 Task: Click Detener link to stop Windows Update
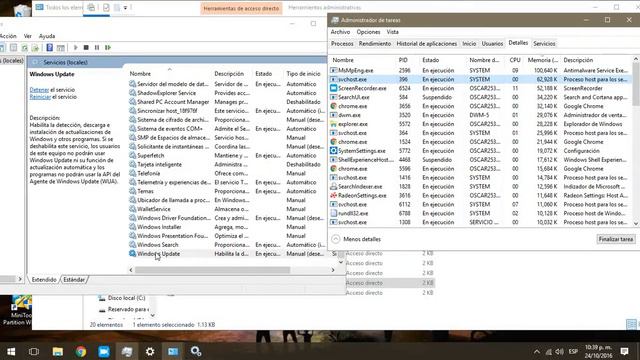coord(39,90)
